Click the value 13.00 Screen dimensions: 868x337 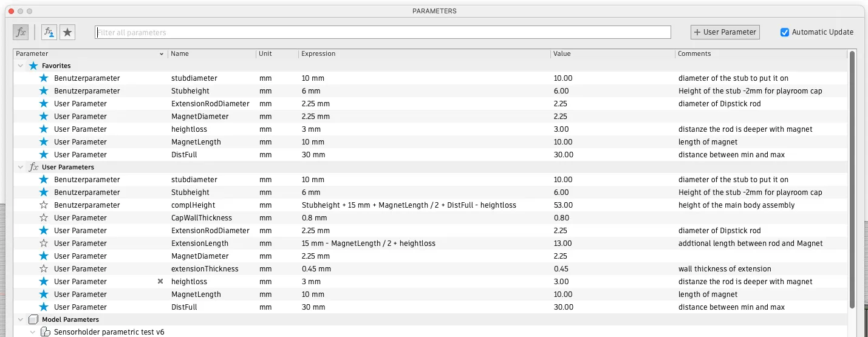pos(563,243)
